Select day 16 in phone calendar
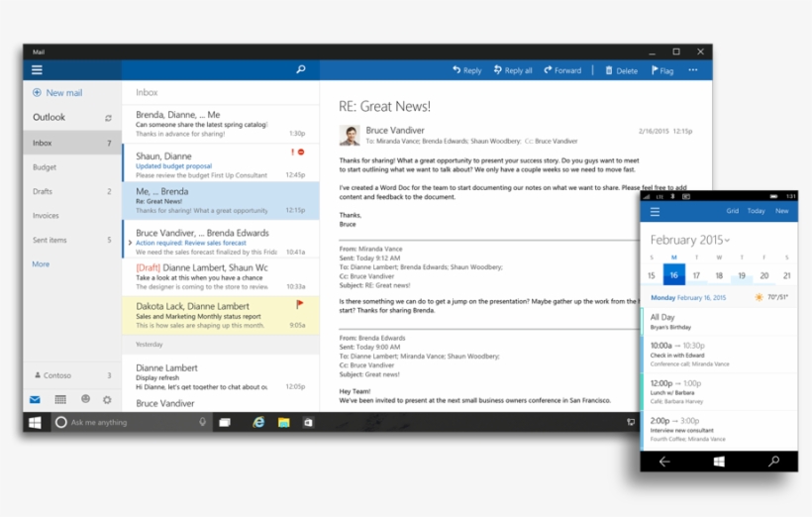This screenshot has width=812, height=517. [673, 275]
